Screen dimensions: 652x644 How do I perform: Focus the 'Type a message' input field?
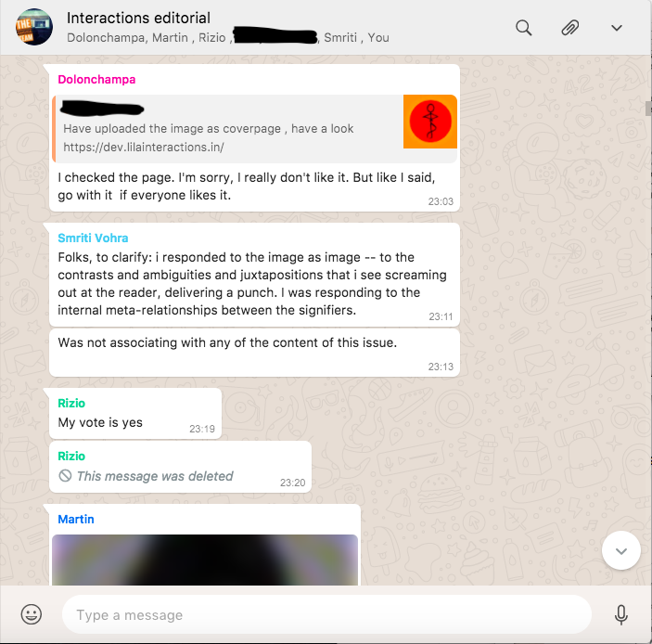tap(326, 614)
